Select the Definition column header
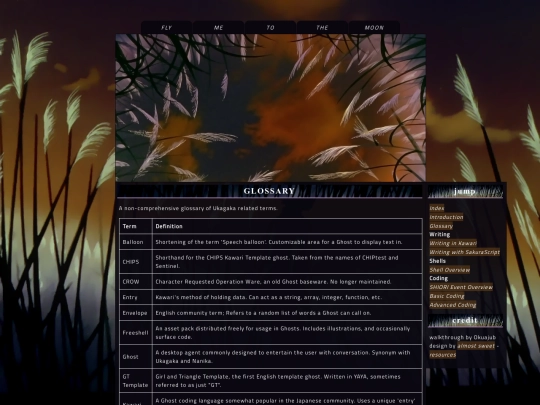Viewport: 540px width, 405px height. (x=288, y=226)
